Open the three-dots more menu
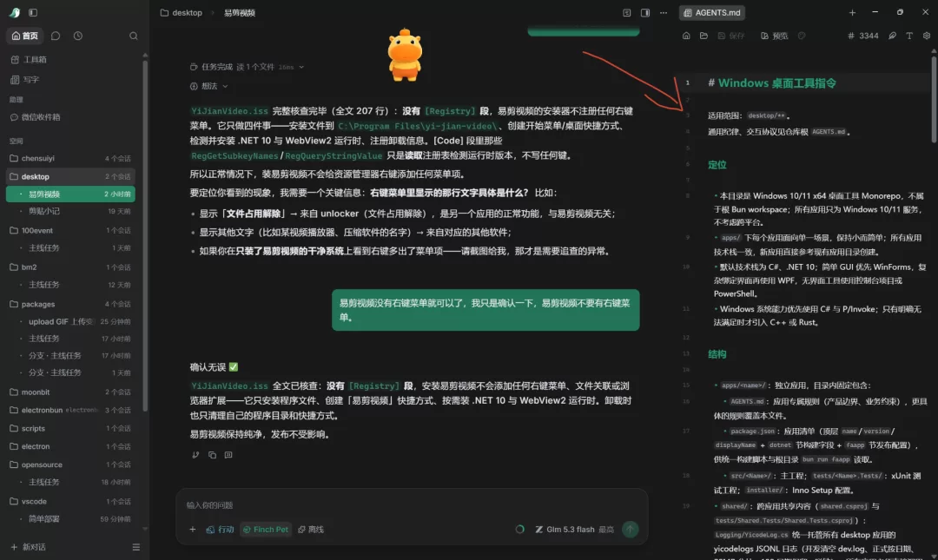Viewport: 938px width, 560px height. click(664, 12)
